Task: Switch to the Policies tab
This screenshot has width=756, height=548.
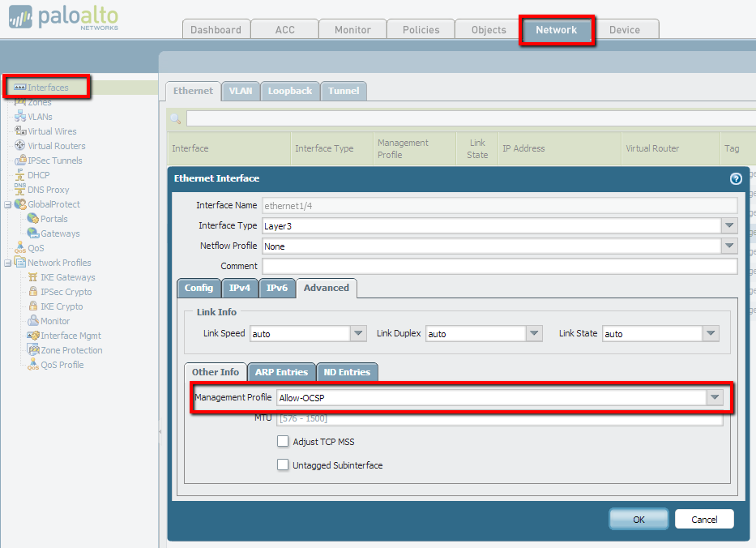Action: [421, 29]
